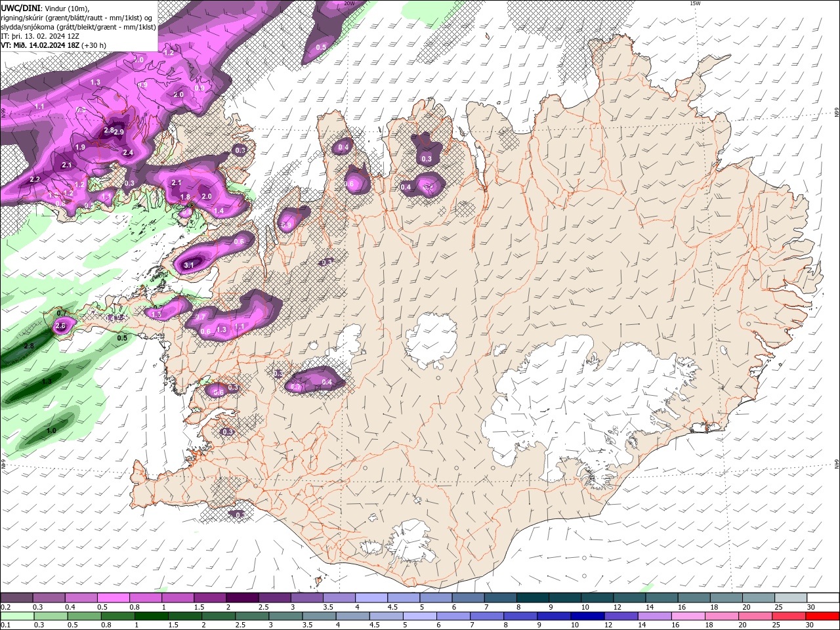Click the '1.9' snowfall value on the map

click(x=80, y=148)
